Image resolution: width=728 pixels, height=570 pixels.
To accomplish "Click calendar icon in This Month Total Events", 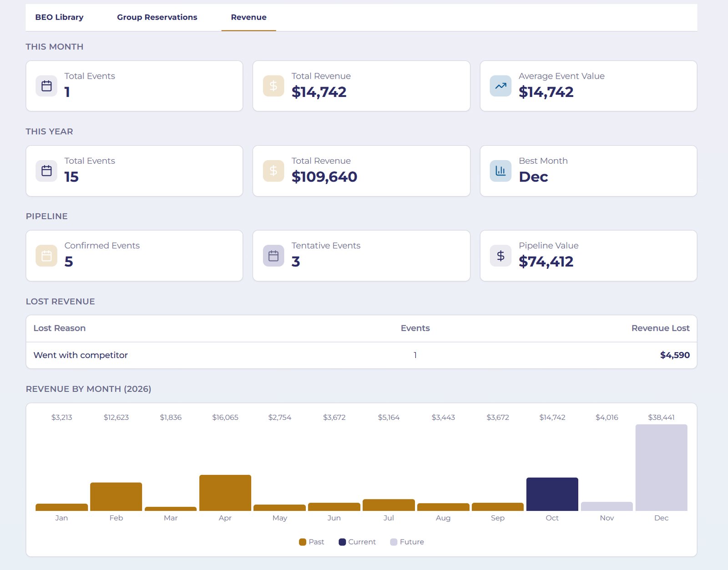I will (46, 86).
